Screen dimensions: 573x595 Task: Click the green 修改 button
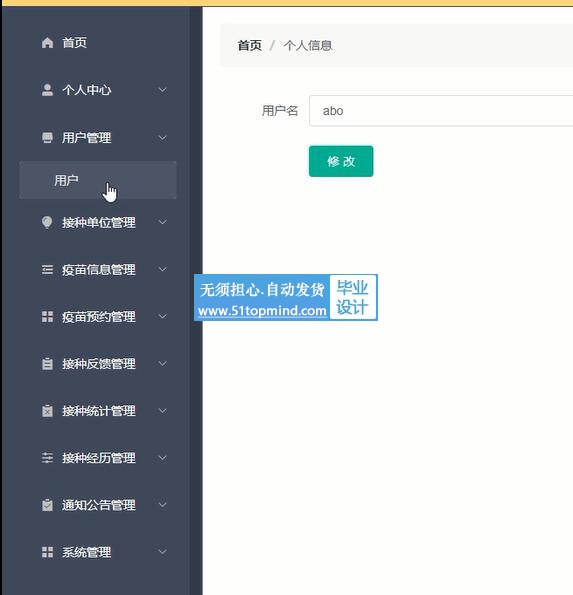point(341,161)
